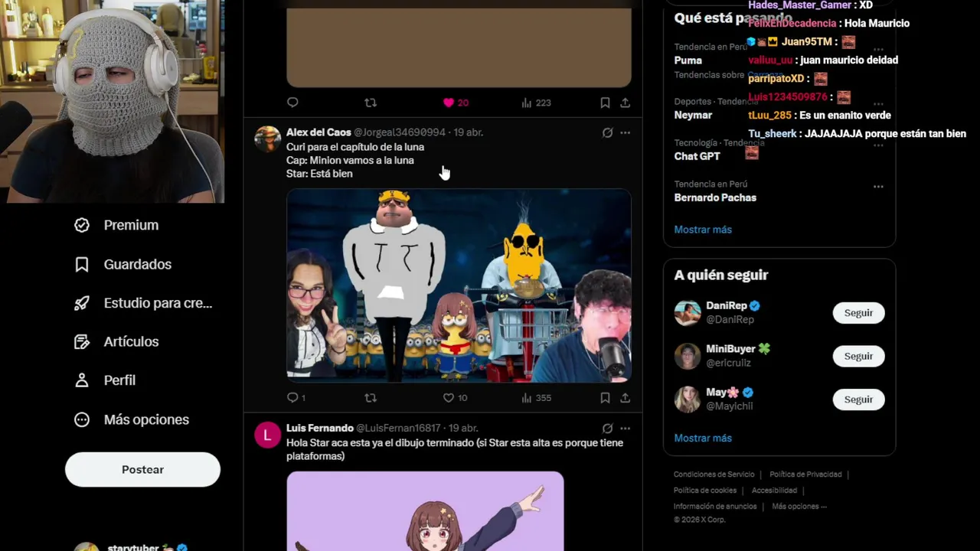Open Información de anuncios link
Image resolution: width=980 pixels, height=551 pixels.
click(715, 507)
